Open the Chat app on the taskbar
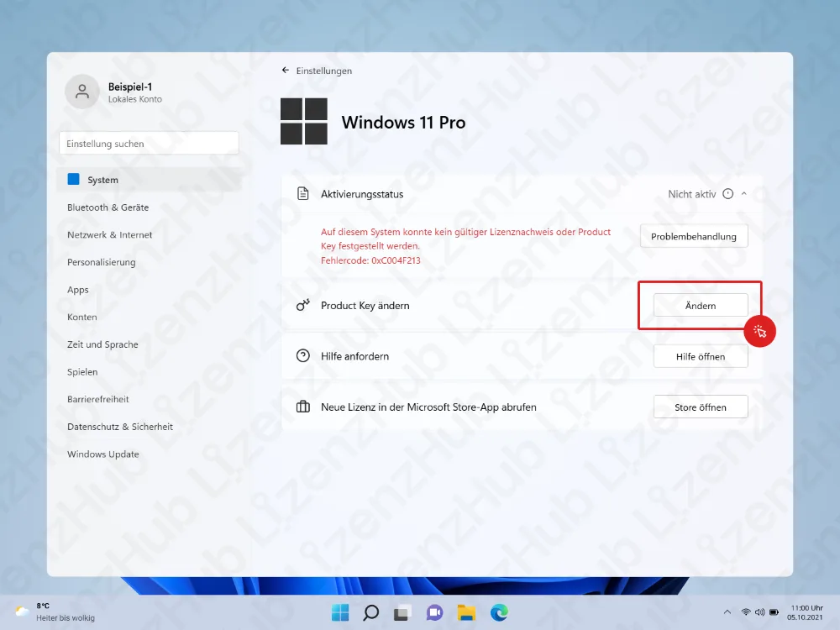Screen dimensions: 840x630 (x=434, y=612)
